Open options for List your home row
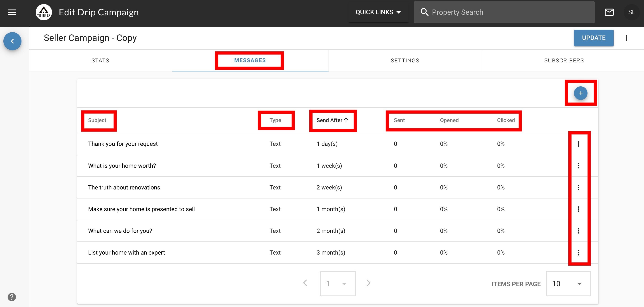644x307 pixels. (x=578, y=253)
